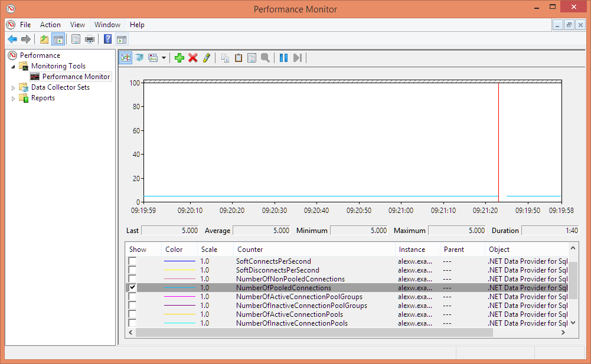Click the counter list scroll down arrow
Viewport: 591px width, 364px height.
tap(573, 323)
